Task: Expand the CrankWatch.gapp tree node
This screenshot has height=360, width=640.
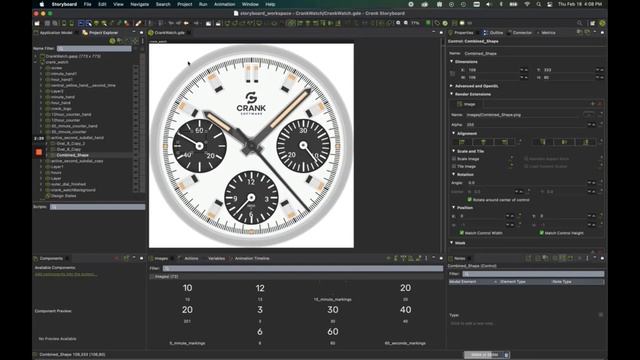Action: point(36,56)
